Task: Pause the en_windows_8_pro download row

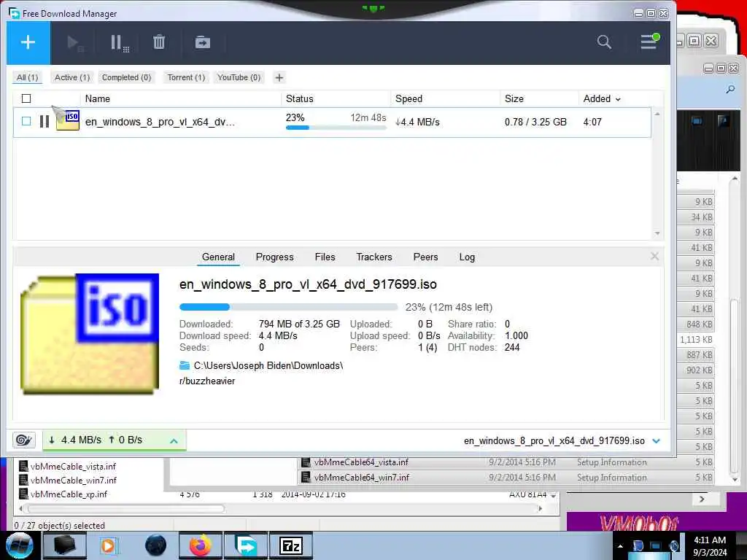Action: 44,122
